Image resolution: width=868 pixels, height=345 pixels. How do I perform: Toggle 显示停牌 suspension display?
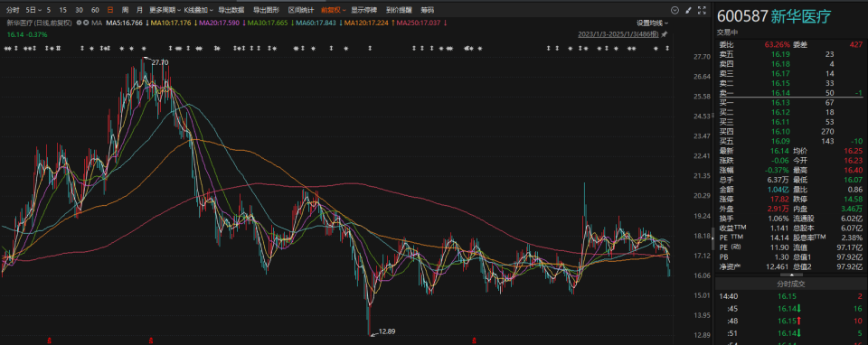(363, 10)
